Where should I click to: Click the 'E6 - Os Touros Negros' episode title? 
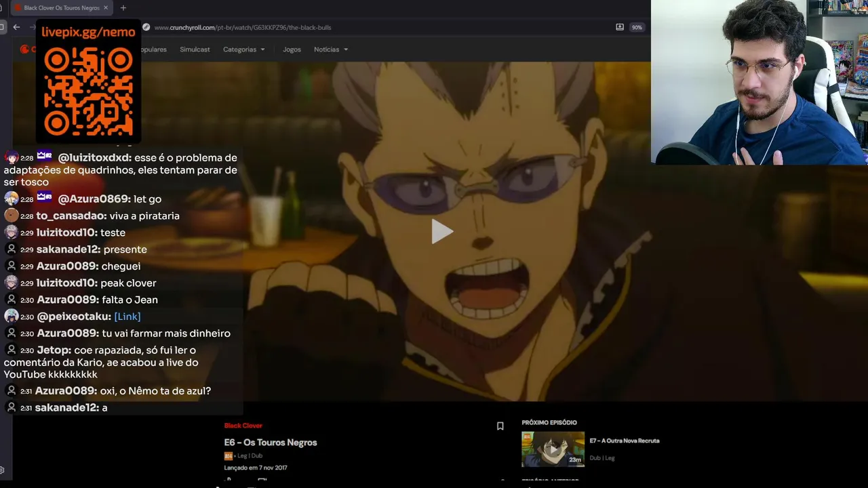coord(271,443)
